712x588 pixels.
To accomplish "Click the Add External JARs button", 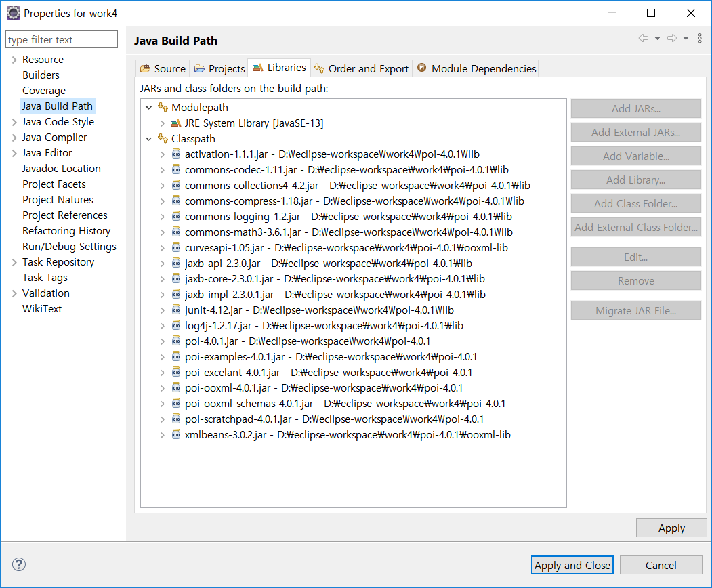I will pos(635,133).
